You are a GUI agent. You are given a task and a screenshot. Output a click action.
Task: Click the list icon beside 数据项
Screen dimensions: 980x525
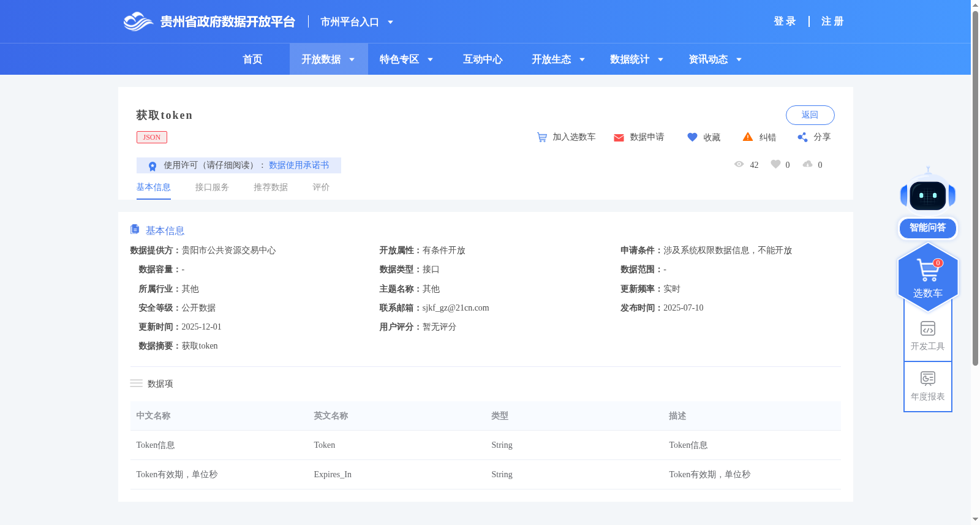[136, 383]
